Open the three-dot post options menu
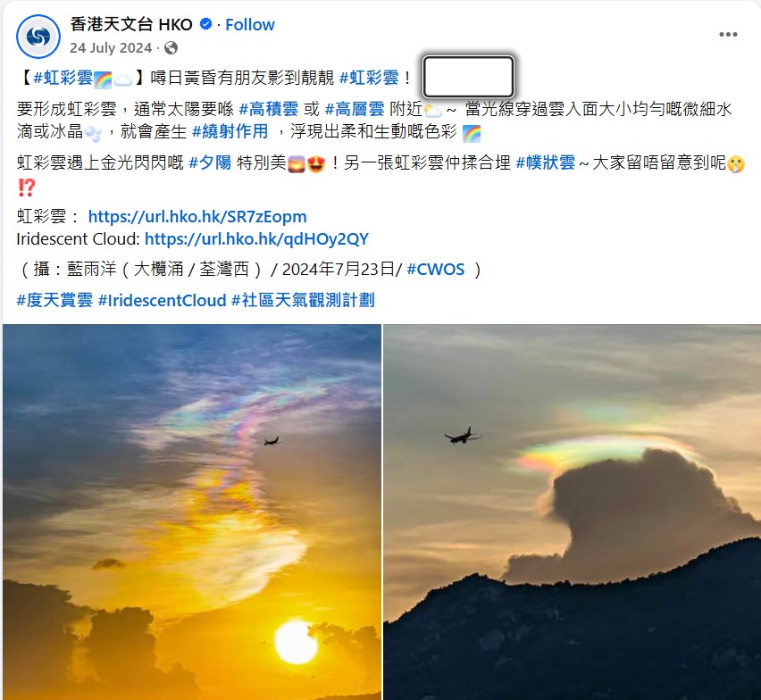This screenshot has width=761, height=700. click(728, 35)
